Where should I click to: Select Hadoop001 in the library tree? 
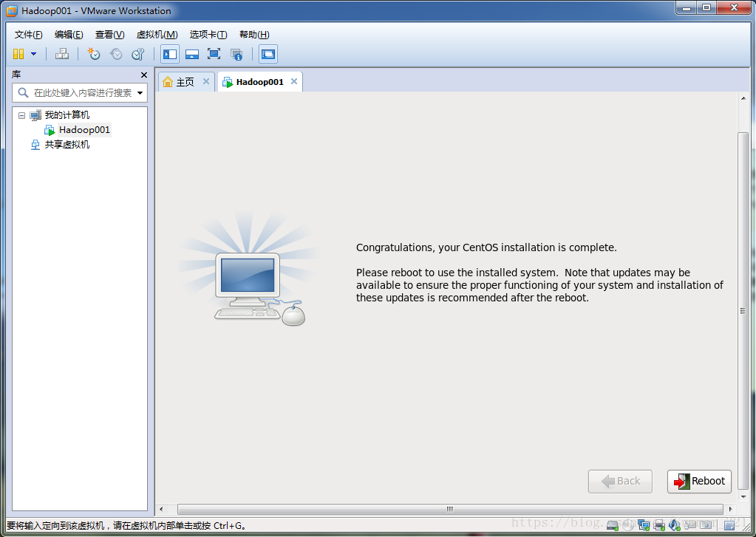(x=84, y=130)
